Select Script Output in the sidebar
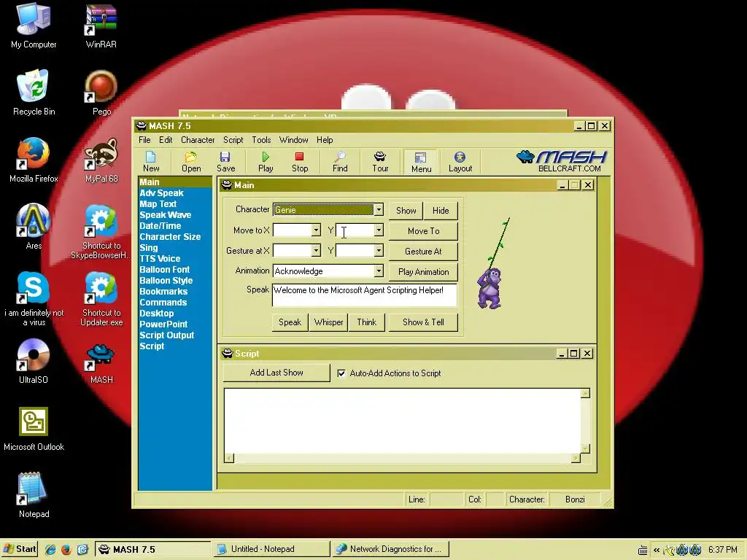 pyautogui.click(x=167, y=335)
